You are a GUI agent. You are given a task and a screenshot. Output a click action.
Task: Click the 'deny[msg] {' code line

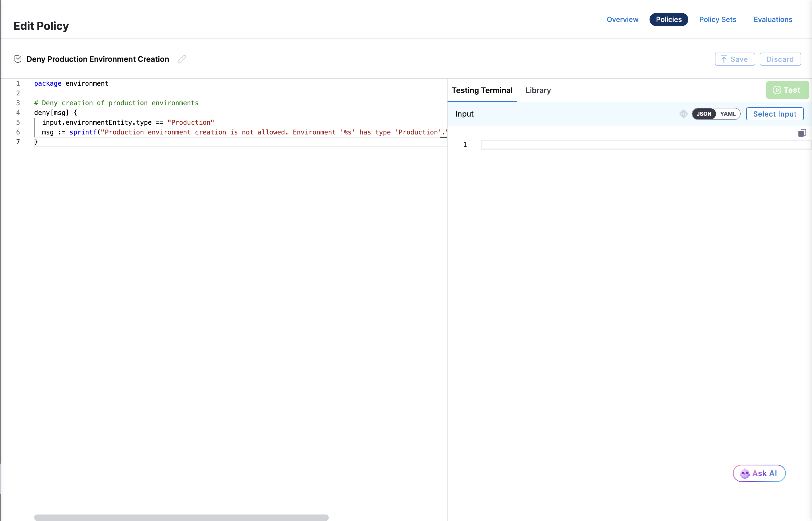(x=56, y=113)
